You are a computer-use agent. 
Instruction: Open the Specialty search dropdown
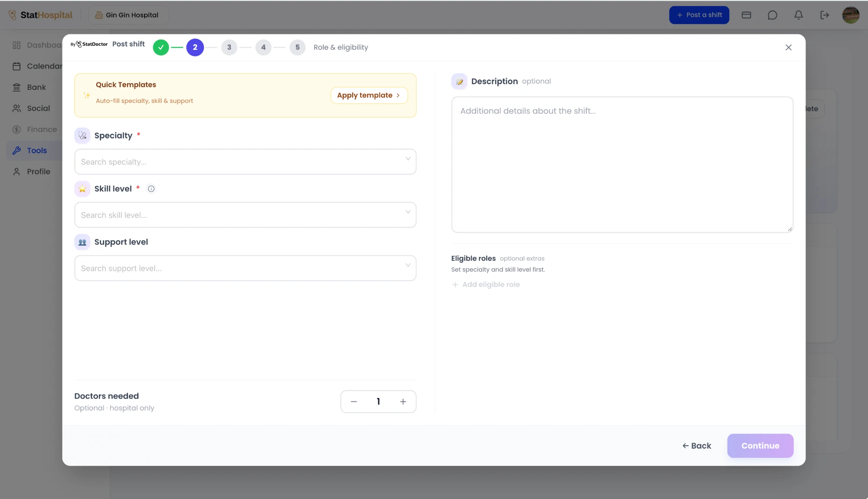click(x=245, y=162)
